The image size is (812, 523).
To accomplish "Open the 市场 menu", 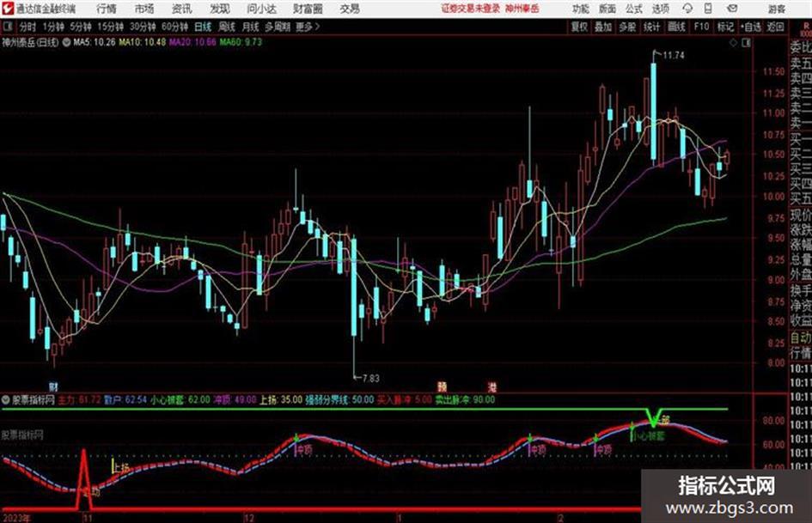I will point(144,9).
